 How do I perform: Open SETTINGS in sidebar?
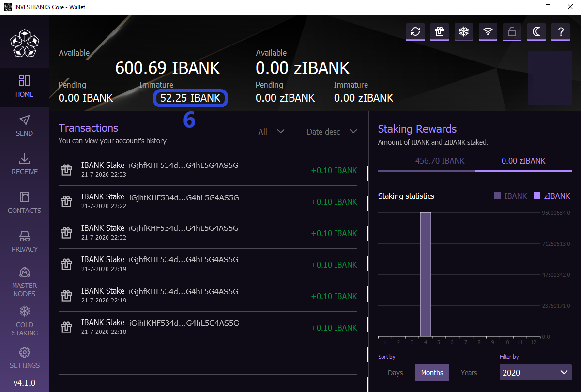[25, 358]
